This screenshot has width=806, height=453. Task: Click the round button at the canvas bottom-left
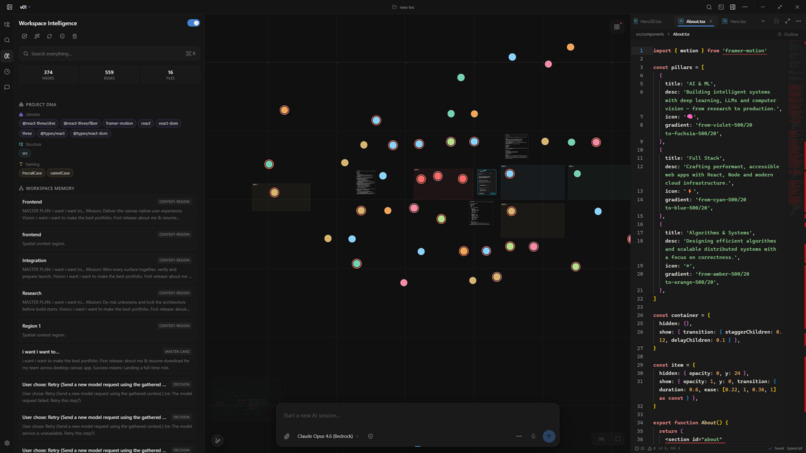pyautogui.click(x=217, y=440)
